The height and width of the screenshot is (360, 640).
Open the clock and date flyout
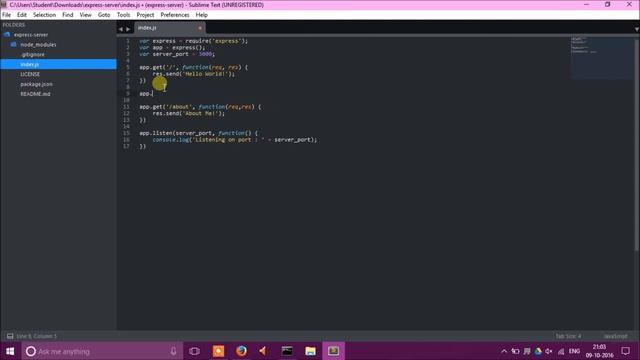599,351
